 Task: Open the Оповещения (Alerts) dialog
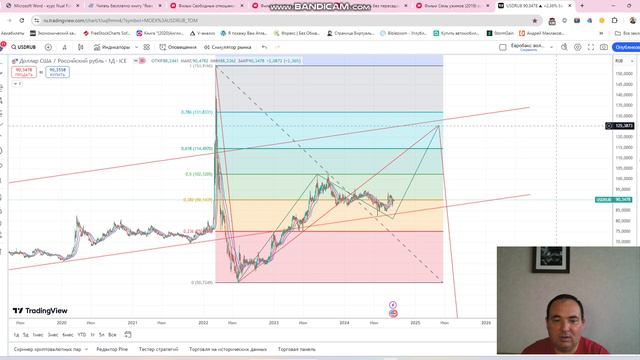(178, 47)
